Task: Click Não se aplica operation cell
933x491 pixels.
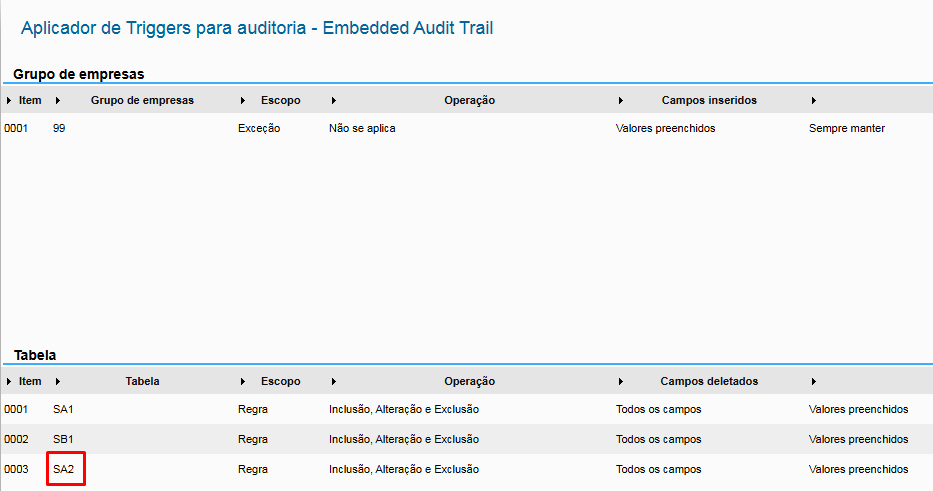Action: click(x=362, y=129)
